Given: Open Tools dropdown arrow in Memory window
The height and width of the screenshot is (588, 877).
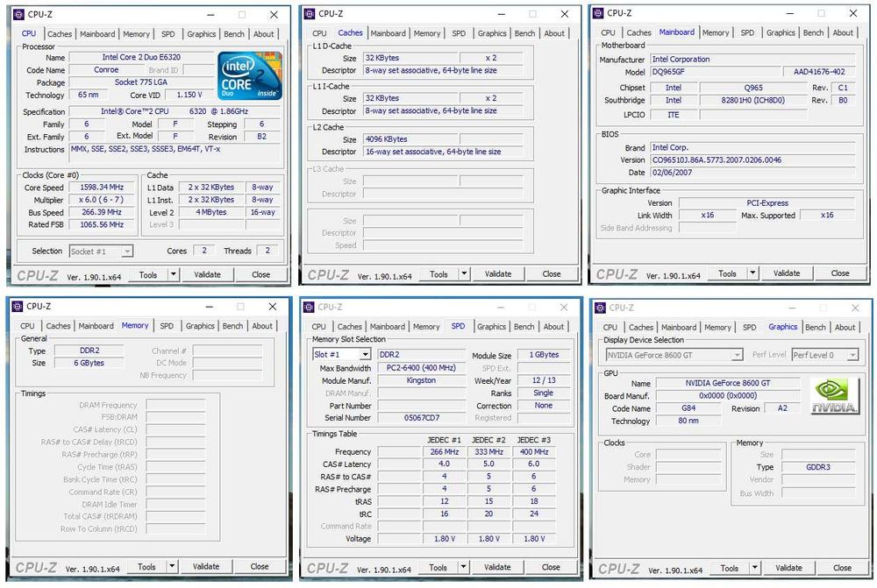Looking at the screenshot, I should [172, 566].
